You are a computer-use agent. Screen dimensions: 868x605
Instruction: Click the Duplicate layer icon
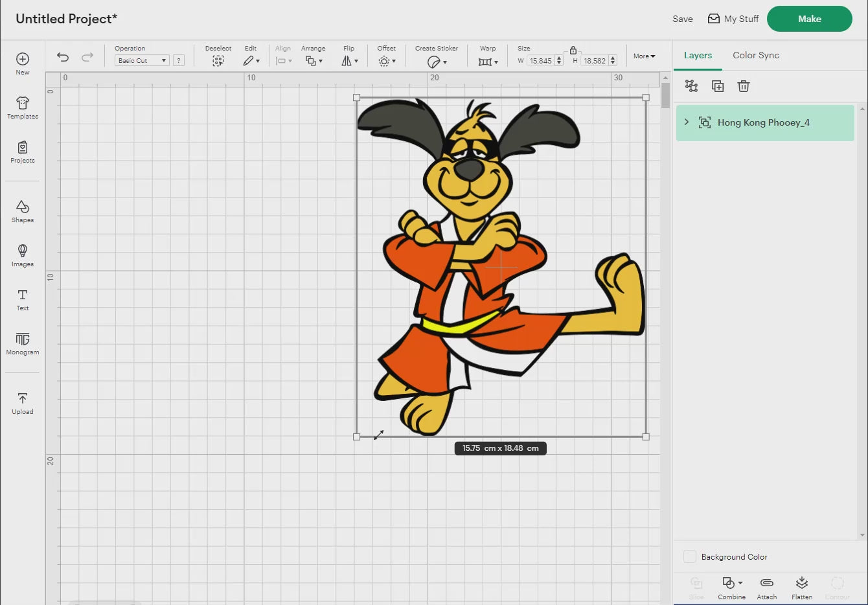coord(718,86)
